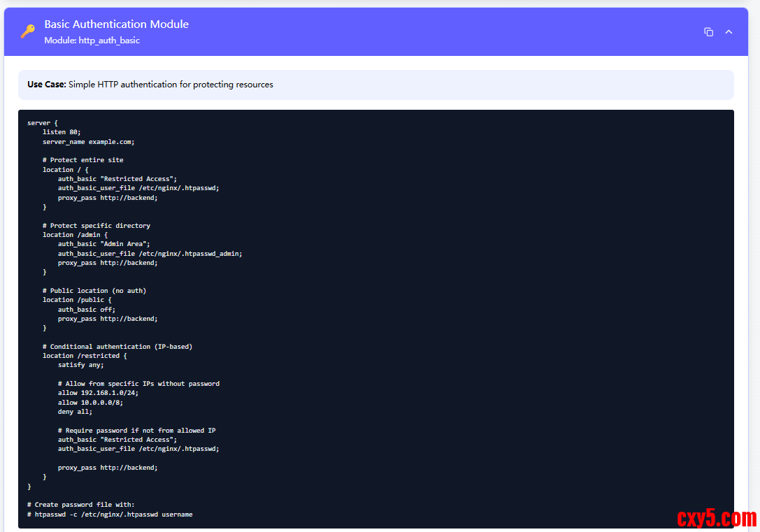Click the 'location /public {' line
Screen dimensions: 760x532
click(x=77, y=300)
